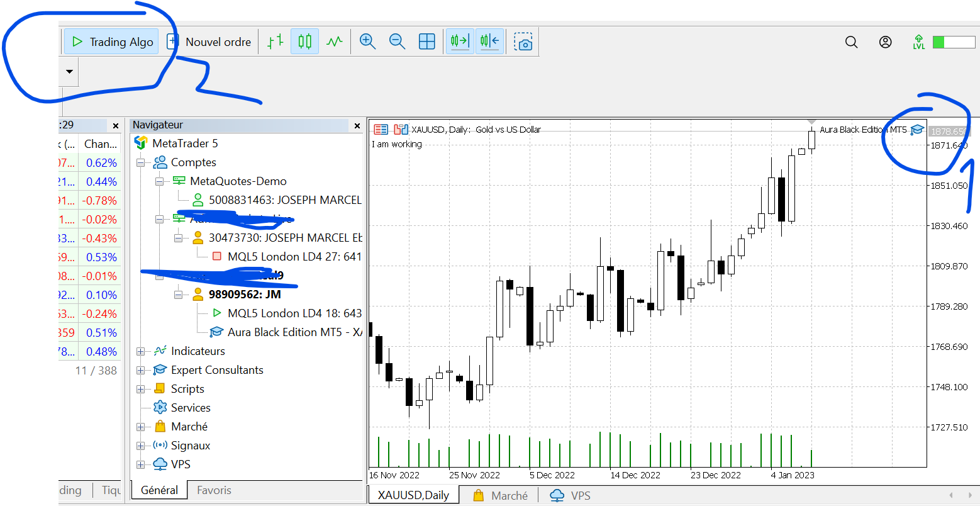Image resolution: width=980 pixels, height=506 pixels.
Task: Switch chart to line chart mode
Action: click(x=335, y=42)
